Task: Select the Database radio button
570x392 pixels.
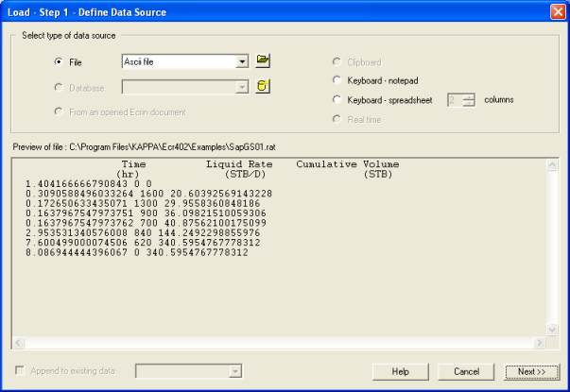Action: click(x=60, y=88)
